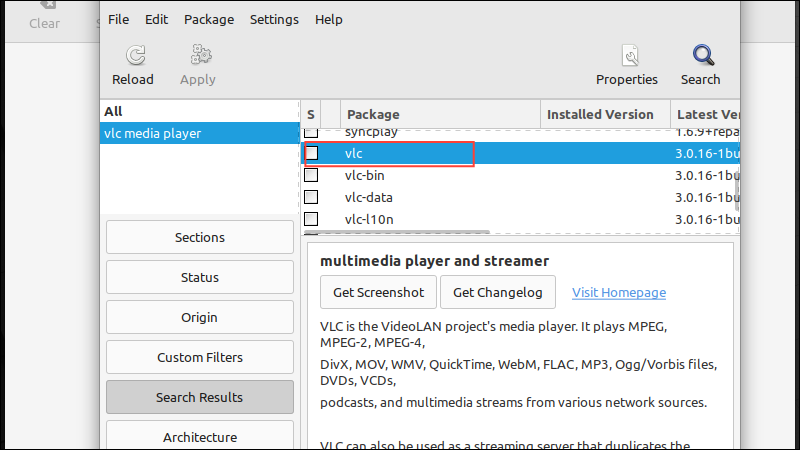Sort by Latest Version column header
Viewport: 800px width, 450px height.
705,114
